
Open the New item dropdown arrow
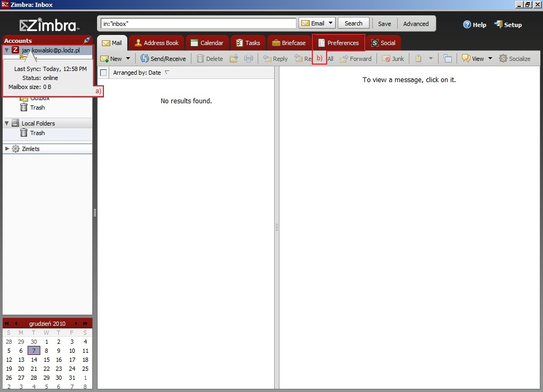(128, 58)
